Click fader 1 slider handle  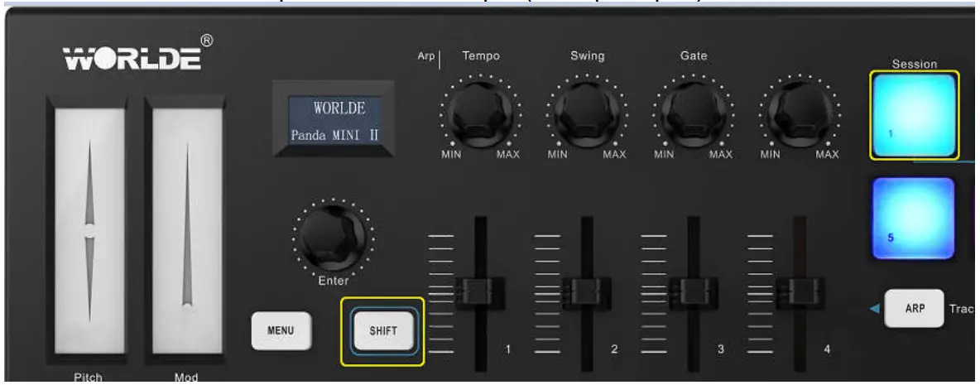pos(478,294)
